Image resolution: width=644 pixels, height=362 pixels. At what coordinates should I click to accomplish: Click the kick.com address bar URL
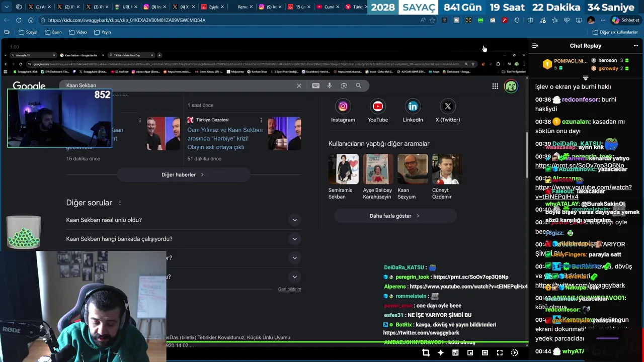(x=127, y=20)
